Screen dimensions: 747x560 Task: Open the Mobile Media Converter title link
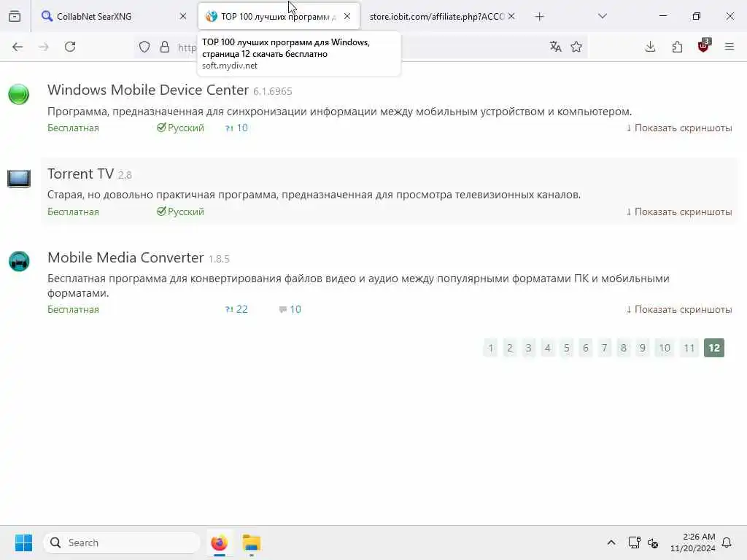[125, 257]
